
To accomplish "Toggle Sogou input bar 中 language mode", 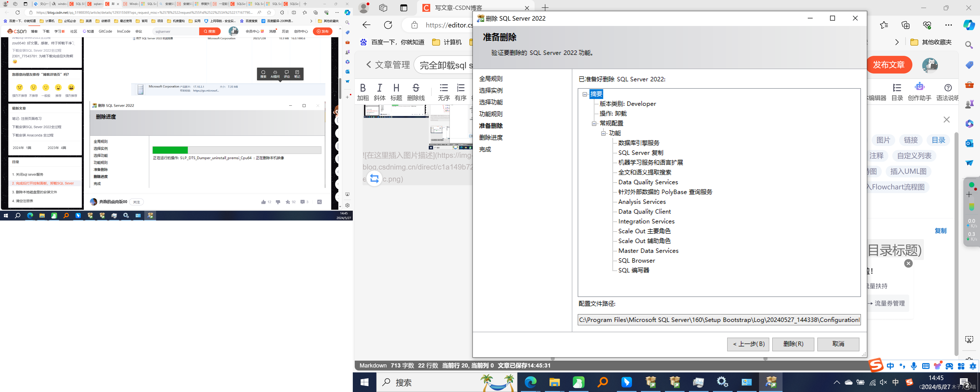I will point(890,366).
